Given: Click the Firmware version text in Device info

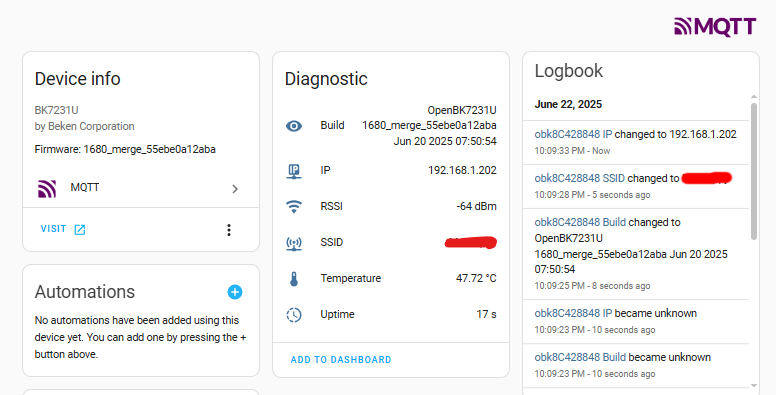Looking at the screenshot, I should tap(125, 149).
